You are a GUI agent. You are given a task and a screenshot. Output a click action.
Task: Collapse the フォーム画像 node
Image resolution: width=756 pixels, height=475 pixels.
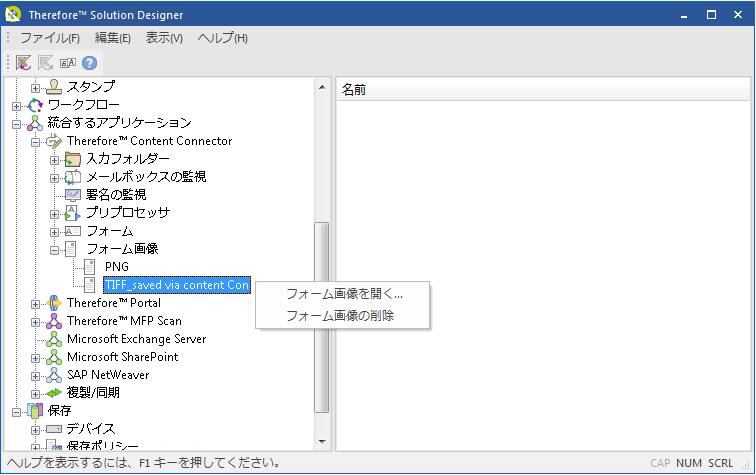click(x=54, y=250)
